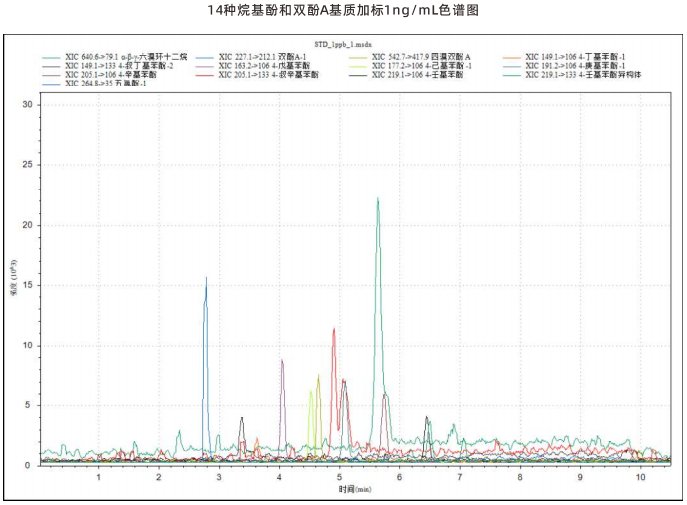Click the legend entry XIC 205.1->106 4-辛基苯酚
The height and width of the screenshot is (505, 687).
tap(99, 74)
